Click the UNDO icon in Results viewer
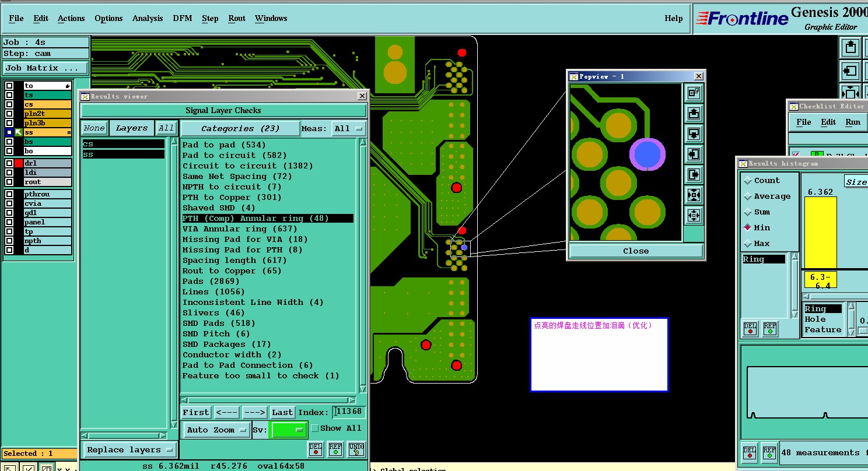The image size is (868, 471). 356,449
